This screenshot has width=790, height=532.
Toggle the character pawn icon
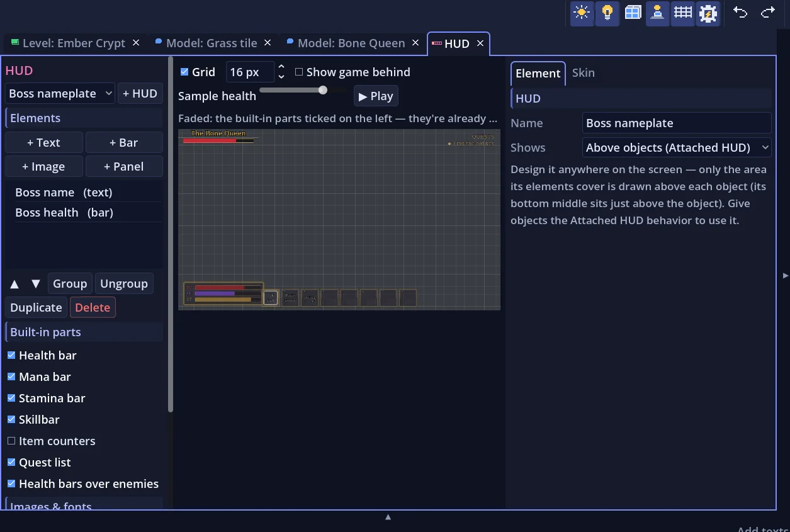658,13
